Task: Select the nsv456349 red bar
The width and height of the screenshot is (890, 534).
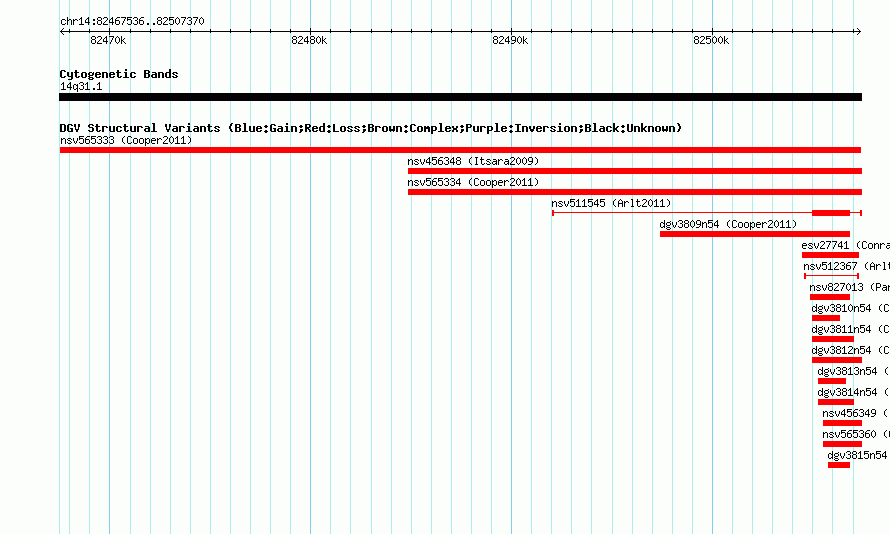Action: tap(842, 423)
